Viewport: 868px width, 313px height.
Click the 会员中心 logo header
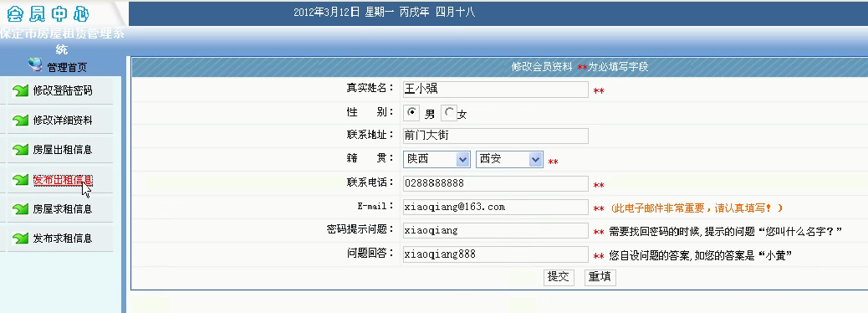pos(48,13)
